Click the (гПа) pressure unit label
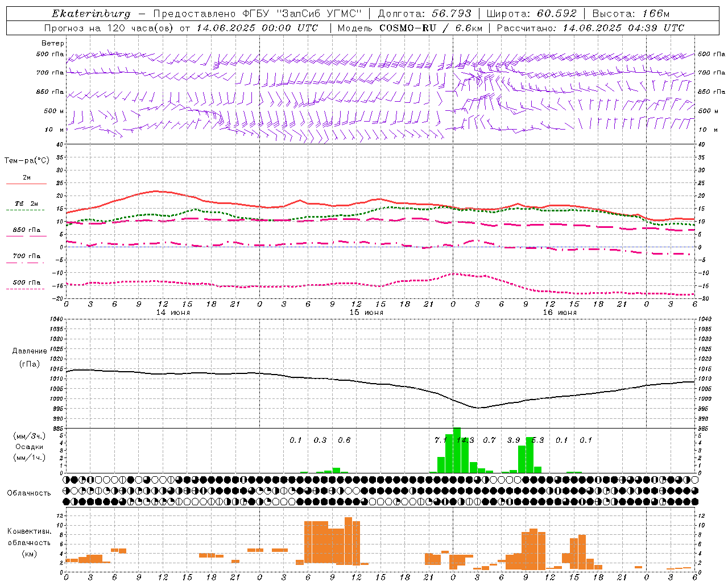 coord(29,364)
